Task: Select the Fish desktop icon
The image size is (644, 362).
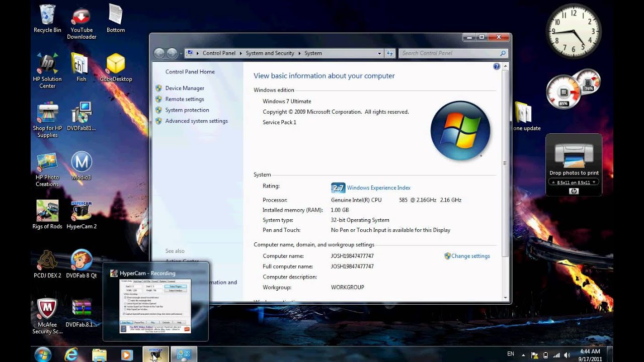Action: (x=81, y=67)
